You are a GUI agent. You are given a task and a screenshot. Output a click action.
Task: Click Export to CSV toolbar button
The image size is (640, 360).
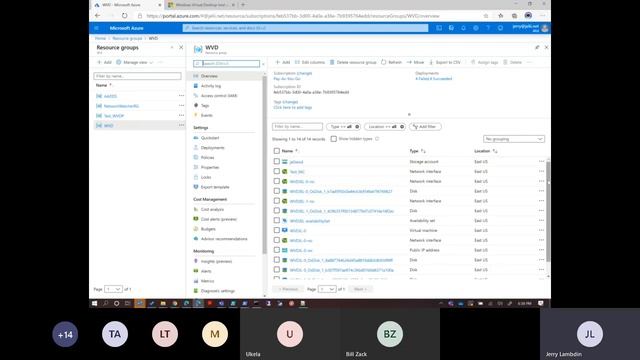[x=444, y=62]
